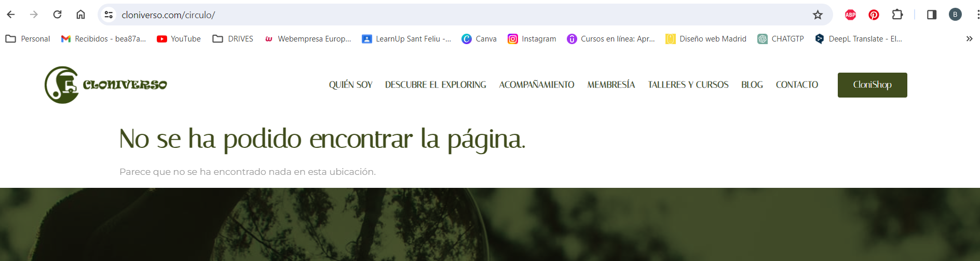Open the QUIÉN SOY menu item
The width and height of the screenshot is (980, 261).
click(351, 85)
